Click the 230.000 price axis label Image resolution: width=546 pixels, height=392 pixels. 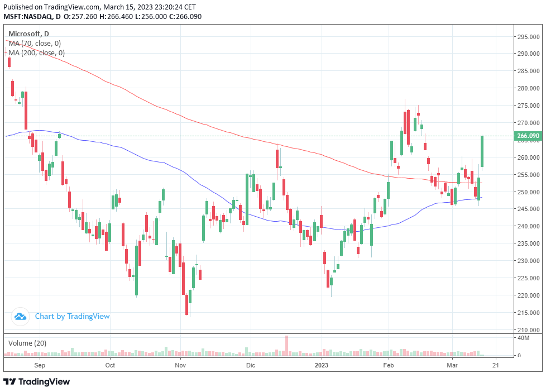coord(529,261)
